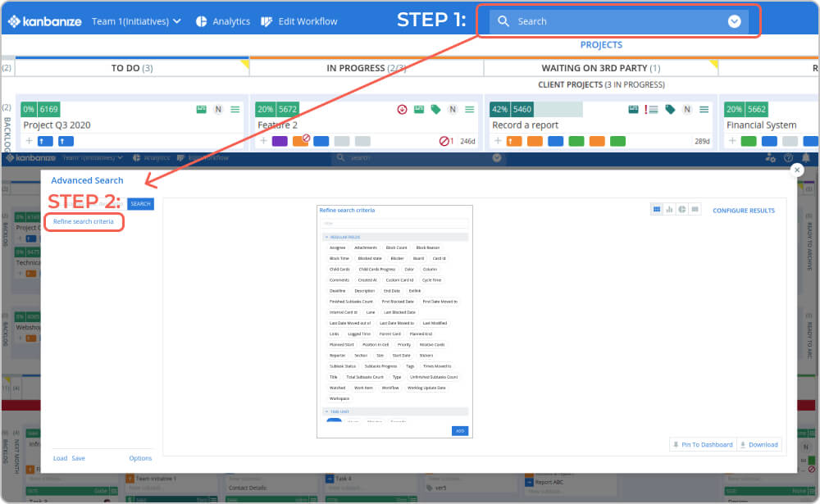Click the ADD button in Refine search criteria

(460, 431)
